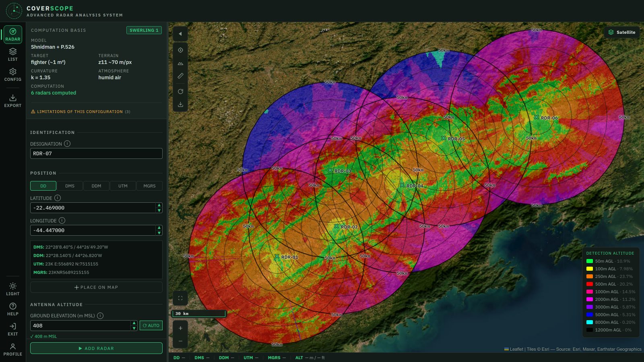The image size is (644, 362).
Task: Select DD coordinate format
Action: click(x=43, y=186)
